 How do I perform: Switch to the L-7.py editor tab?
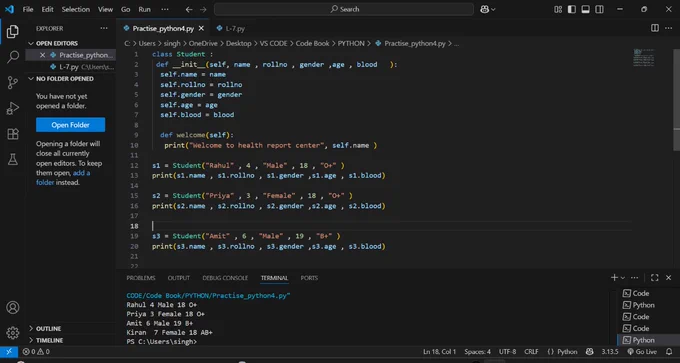(231, 29)
